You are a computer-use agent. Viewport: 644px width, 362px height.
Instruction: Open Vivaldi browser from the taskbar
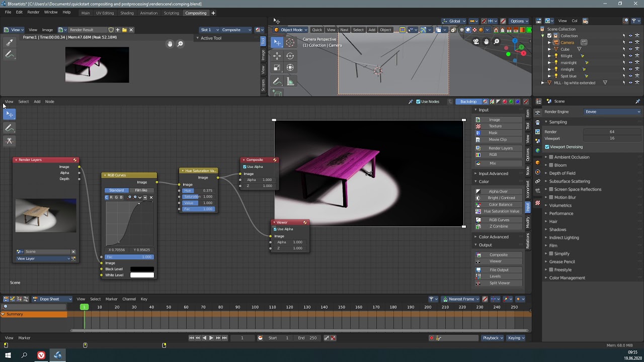41,355
